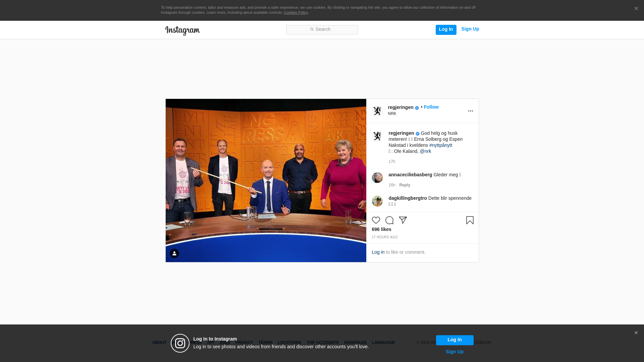Image resolution: width=644 pixels, height=362 pixels.
Task: Click the 17h caption timestamp
Action: click(392, 162)
